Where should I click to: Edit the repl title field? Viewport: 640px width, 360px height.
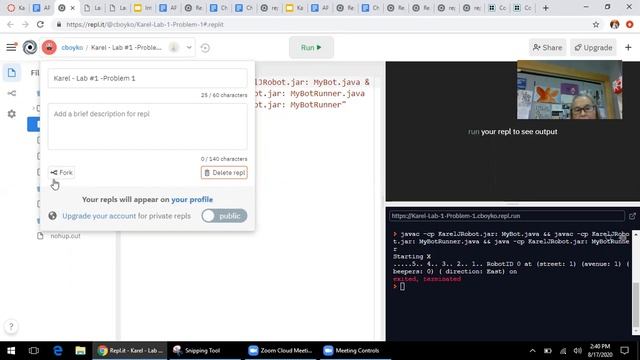[147, 78]
